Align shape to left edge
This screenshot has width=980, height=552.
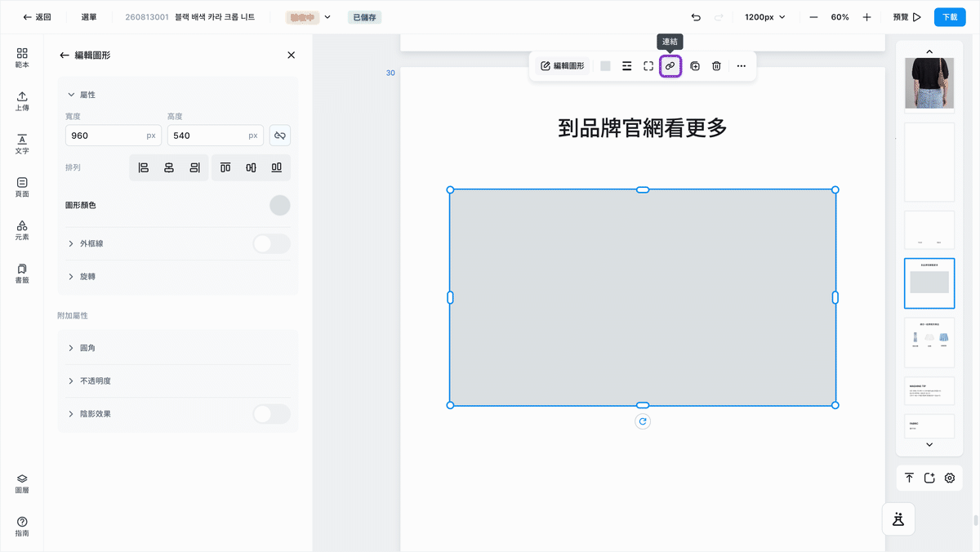pos(144,167)
